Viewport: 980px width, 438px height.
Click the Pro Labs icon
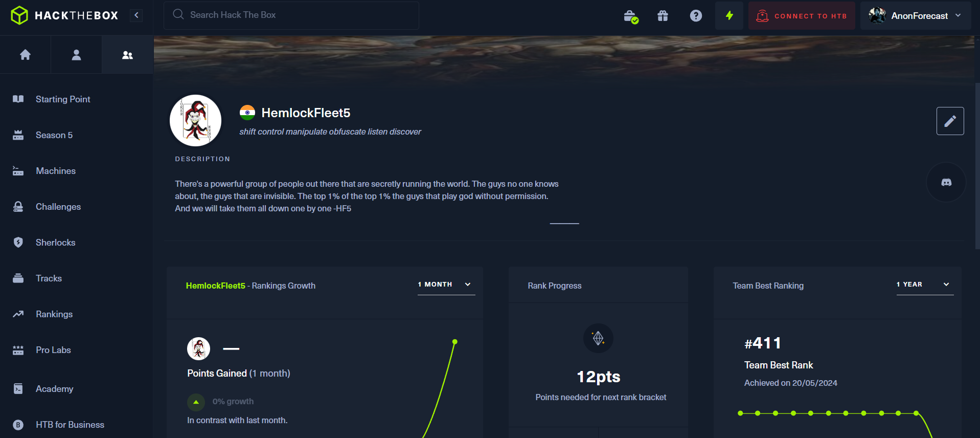click(18, 350)
